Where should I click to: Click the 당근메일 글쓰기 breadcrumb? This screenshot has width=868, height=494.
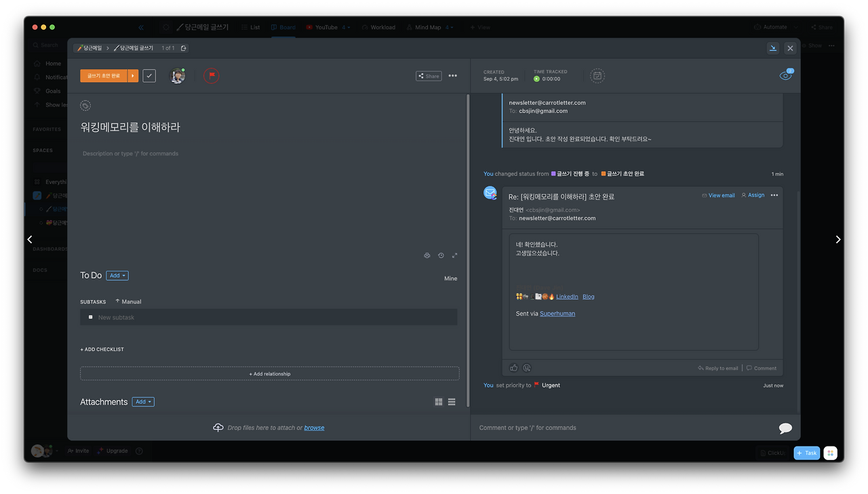click(134, 48)
